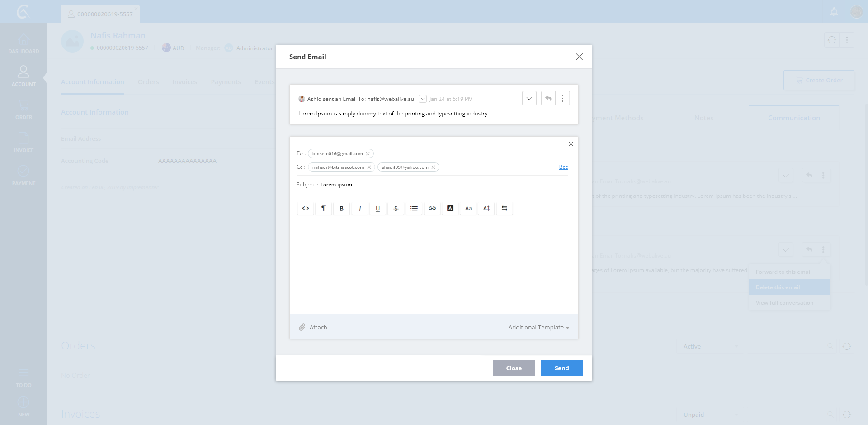Open the HTML source code view

coord(306,209)
